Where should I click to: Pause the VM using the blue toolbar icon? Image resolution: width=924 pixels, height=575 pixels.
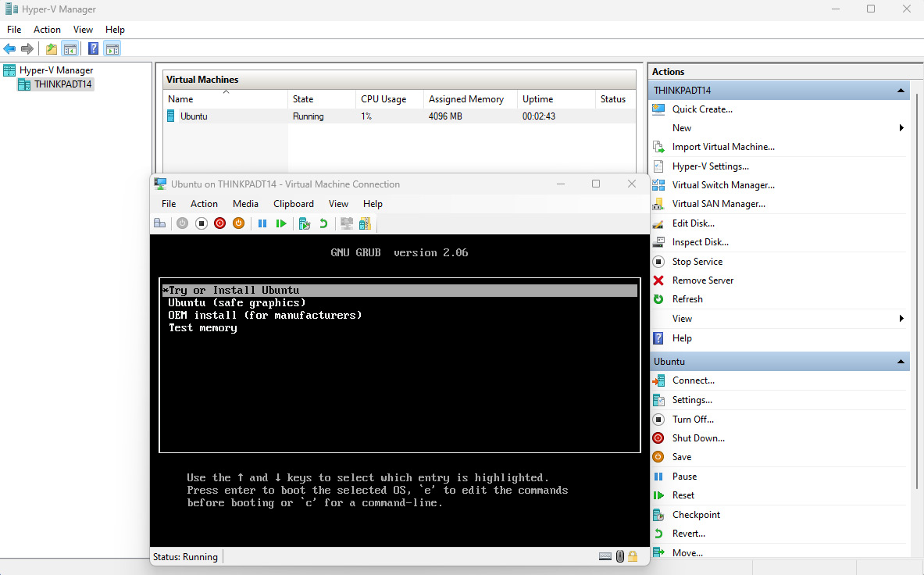coord(262,223)
